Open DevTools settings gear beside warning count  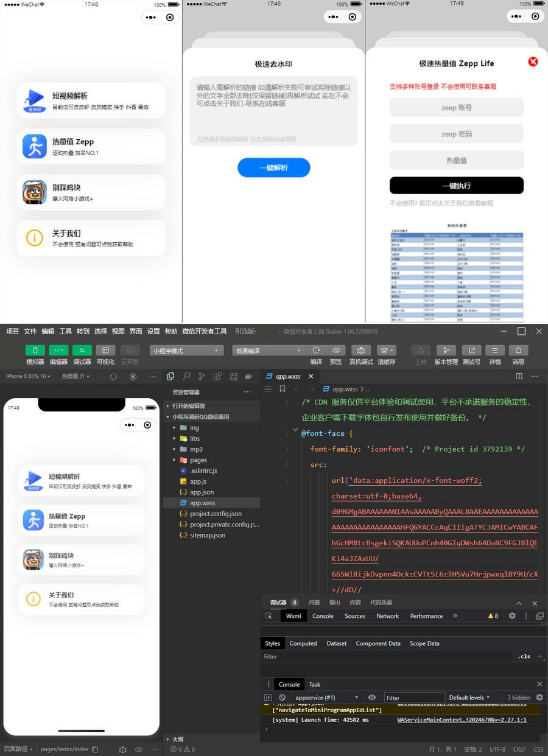pos(512,616)
